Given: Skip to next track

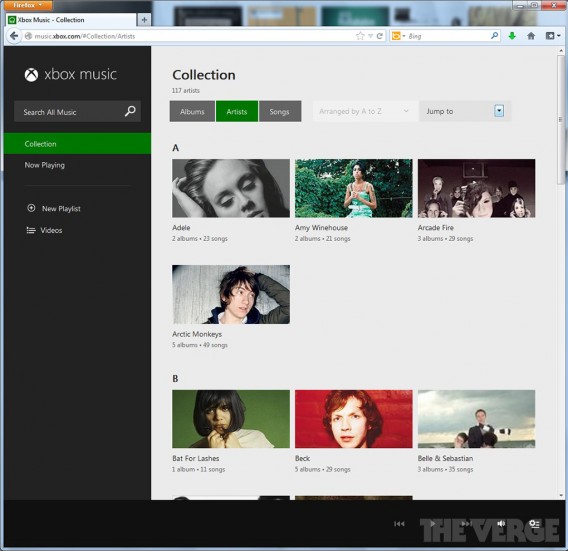Looking at the screenshot, I should click(x=466, y=523).
